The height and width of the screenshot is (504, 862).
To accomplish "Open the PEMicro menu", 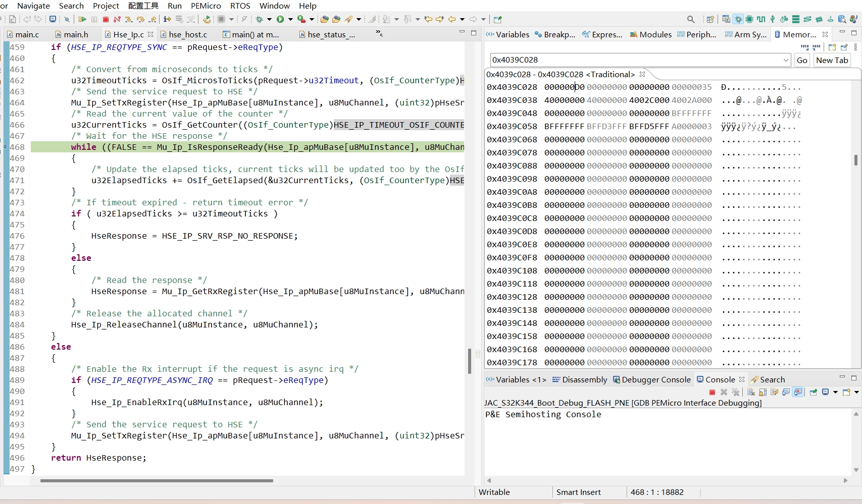I will [206, 6].
